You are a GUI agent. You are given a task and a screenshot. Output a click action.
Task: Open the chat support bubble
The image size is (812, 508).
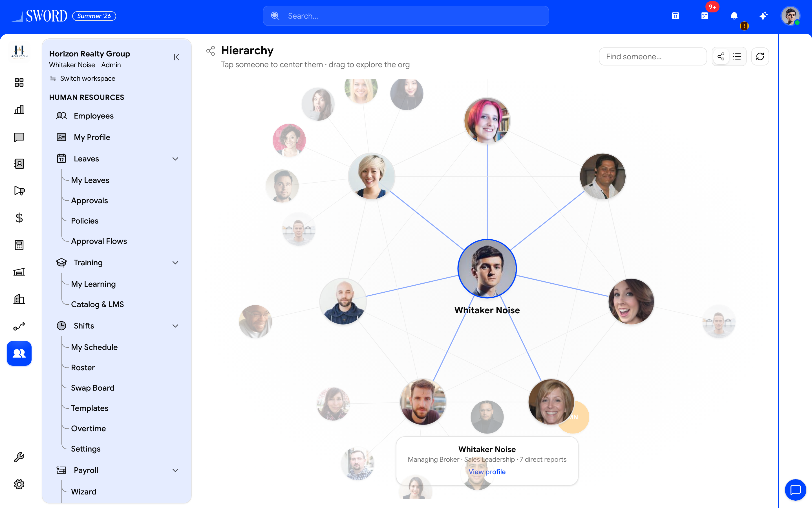[795, 490]
